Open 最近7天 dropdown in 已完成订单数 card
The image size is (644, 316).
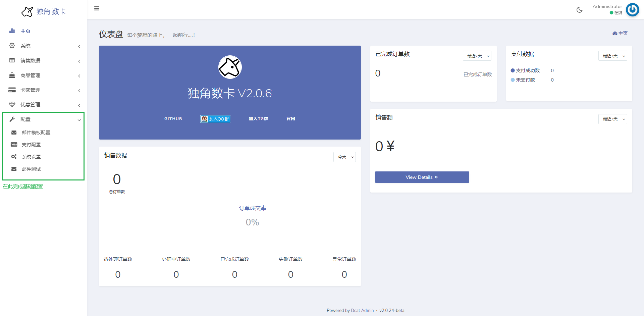(x=477, y=56)
